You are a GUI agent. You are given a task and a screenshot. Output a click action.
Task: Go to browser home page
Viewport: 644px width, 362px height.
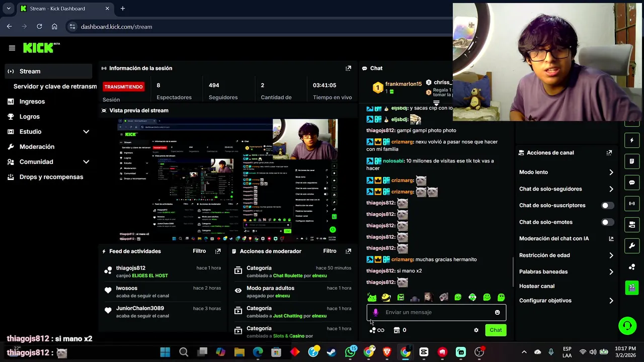pos(54,27)
